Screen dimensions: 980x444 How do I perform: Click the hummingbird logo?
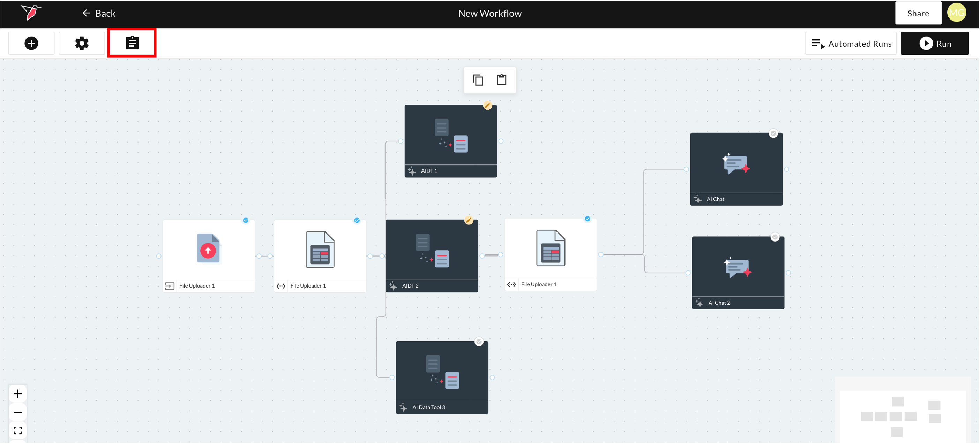coord(31,12)
